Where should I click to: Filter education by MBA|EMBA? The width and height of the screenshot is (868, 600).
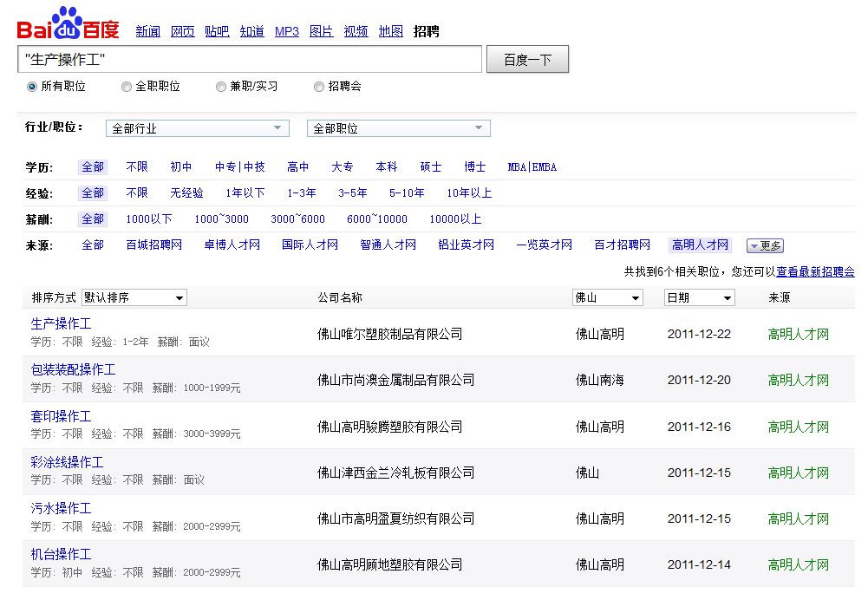[532, 167]
